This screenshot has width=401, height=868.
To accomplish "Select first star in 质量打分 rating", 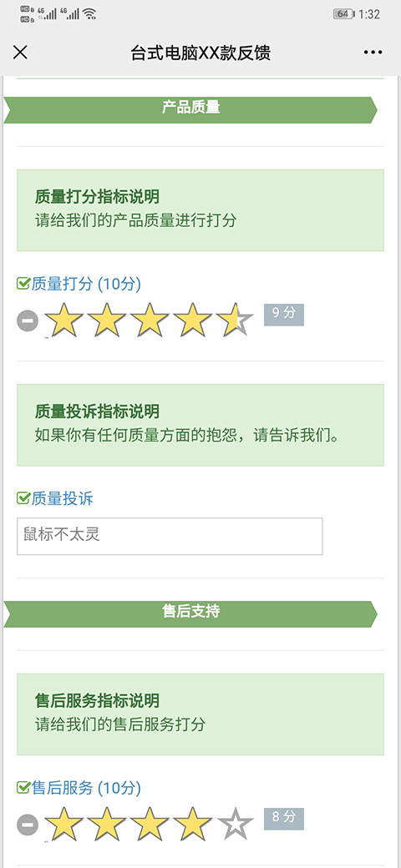I will tap(64, 320).
